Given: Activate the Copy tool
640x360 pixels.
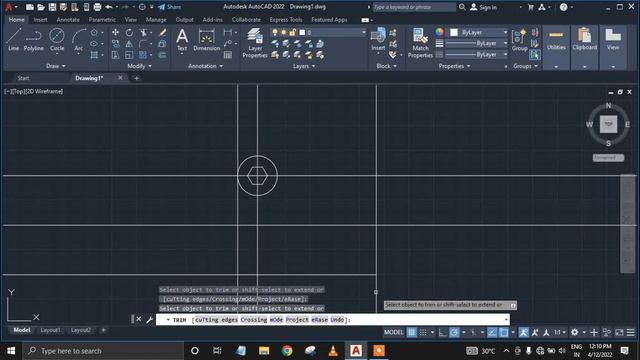Looking at the screenshot, I should [116, 44].
